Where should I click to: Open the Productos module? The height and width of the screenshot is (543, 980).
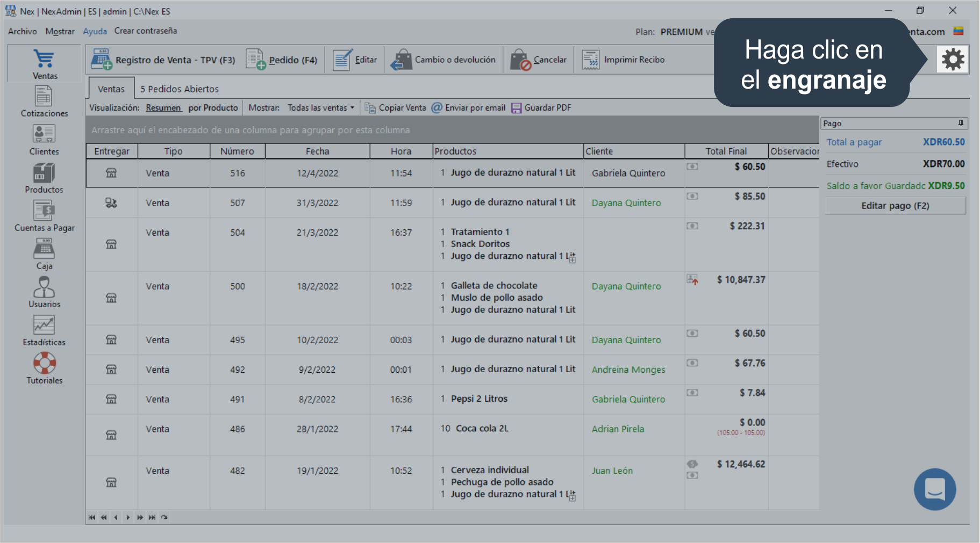click(x=44, y=178)
